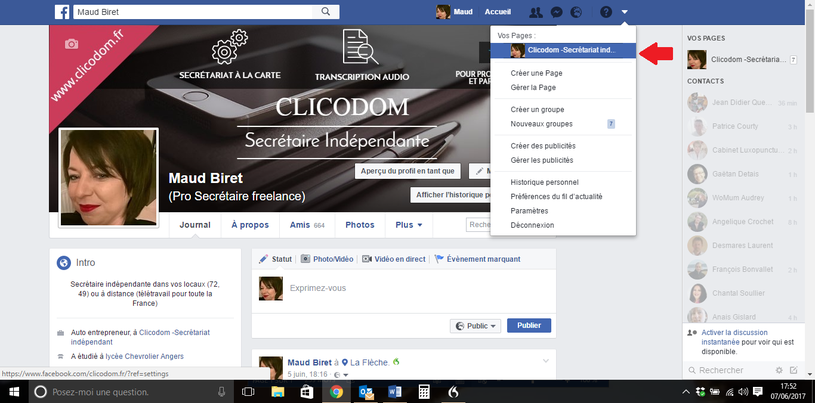Click the Facebook search field
815x403 pixels.
point(193,11)
